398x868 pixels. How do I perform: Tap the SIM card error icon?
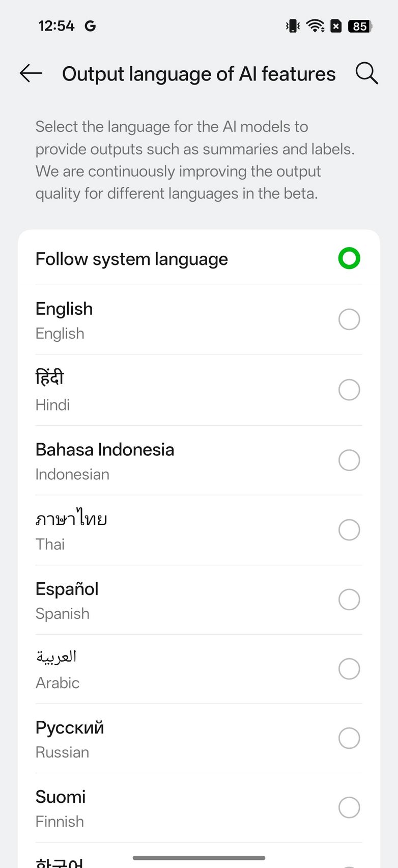click(336, 26)
